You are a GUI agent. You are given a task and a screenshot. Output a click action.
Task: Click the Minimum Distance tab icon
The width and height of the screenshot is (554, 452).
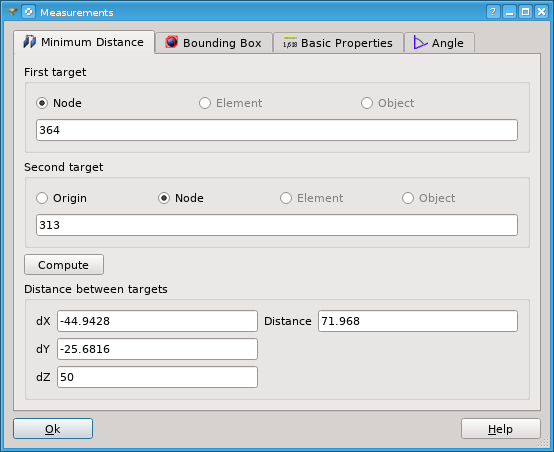tap(30, 42)
